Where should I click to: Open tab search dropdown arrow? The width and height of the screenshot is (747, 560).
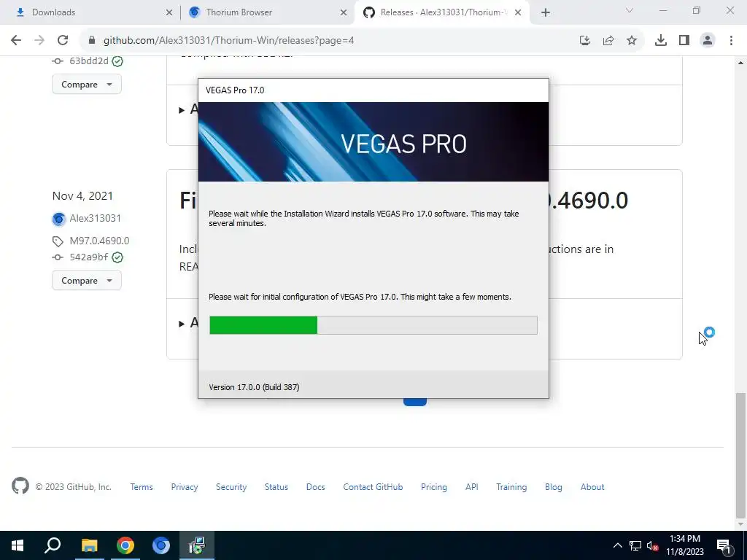tap(630, 10)
